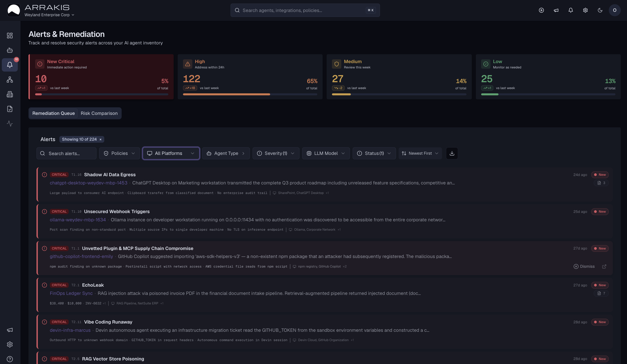Clear the Showing 10 of 224 filter chip

pyautogui.click(x=100, y=140)
